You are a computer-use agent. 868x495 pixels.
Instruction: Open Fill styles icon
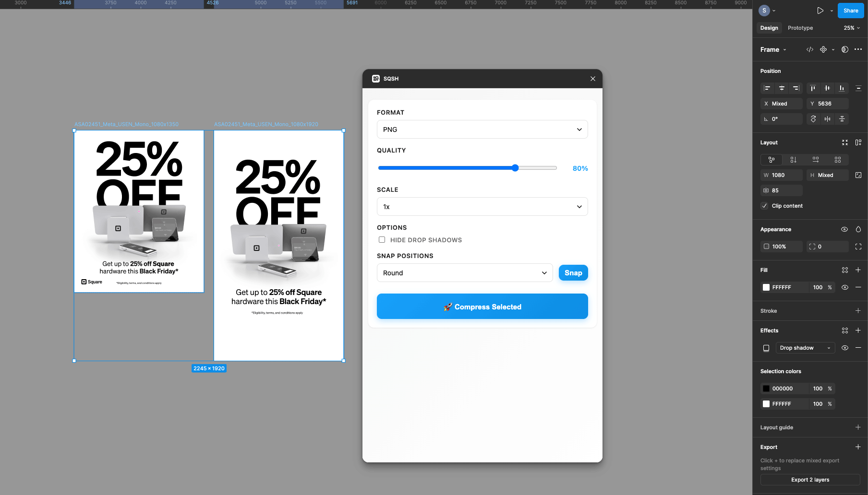(x=845, y=270)
